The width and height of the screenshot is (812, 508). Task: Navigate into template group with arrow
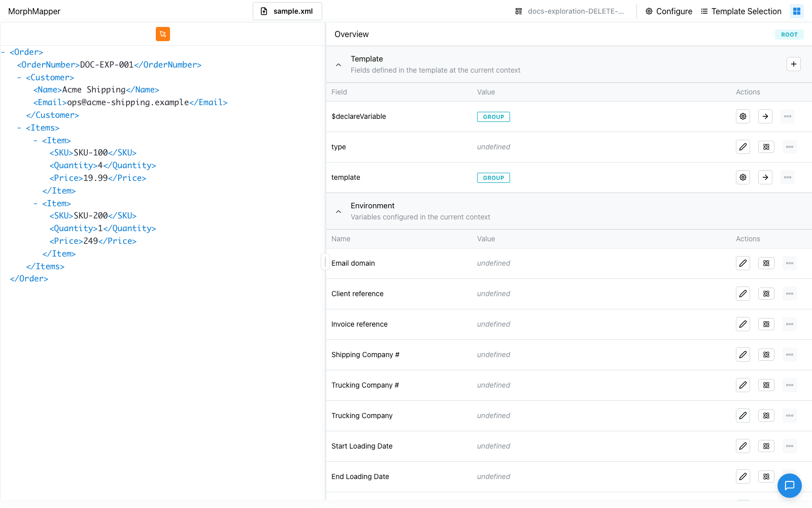(765, 177)
